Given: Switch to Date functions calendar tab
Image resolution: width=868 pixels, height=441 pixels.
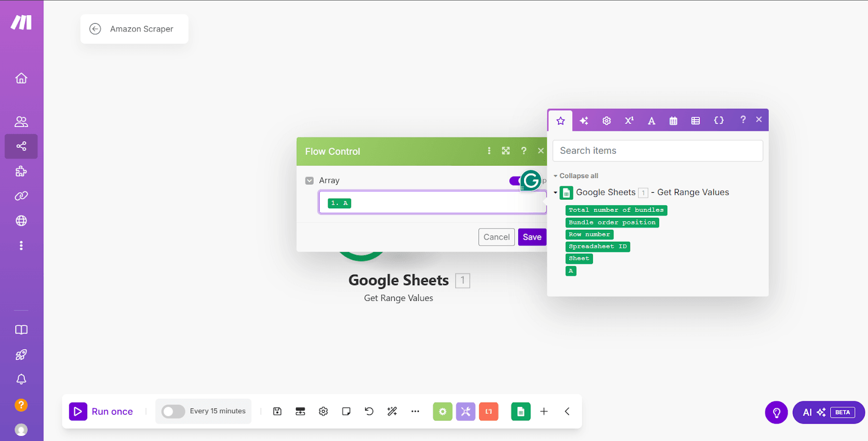Looking at the screenshot, I should 673,121.
